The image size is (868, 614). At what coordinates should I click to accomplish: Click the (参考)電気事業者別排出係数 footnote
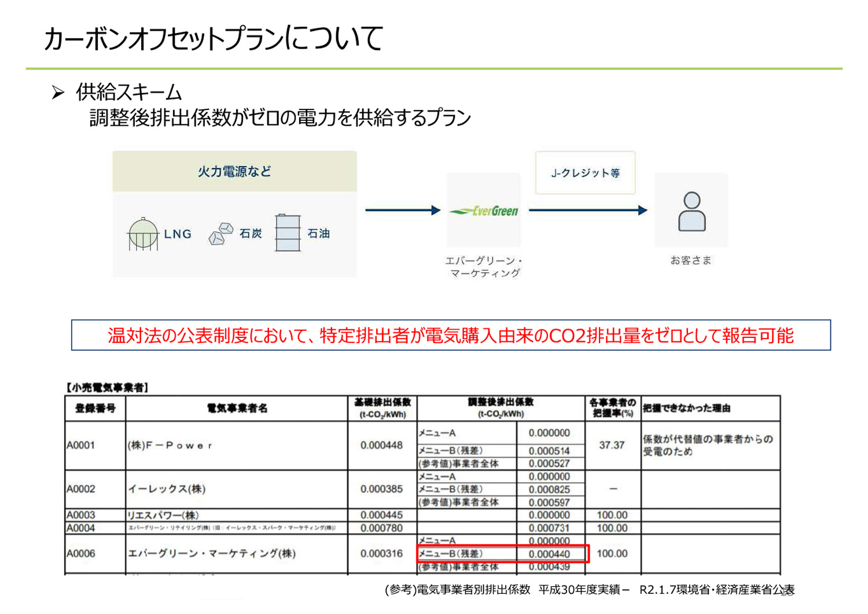[x=590, y=590]
